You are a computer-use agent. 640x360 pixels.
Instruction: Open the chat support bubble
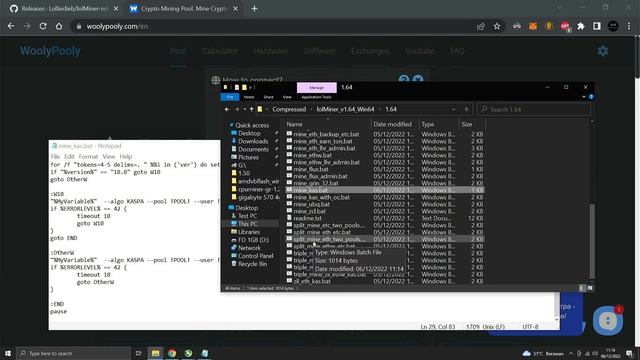(x=608, y=321)
